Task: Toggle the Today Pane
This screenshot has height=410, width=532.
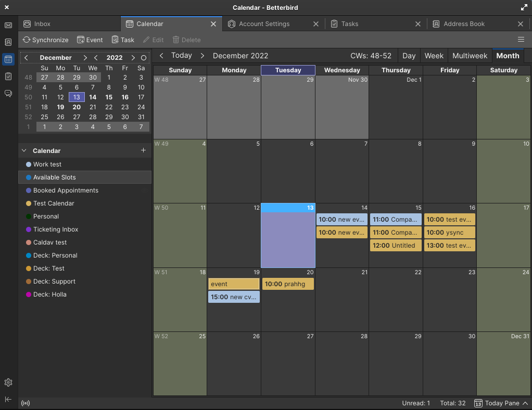Action: click(x=501, y=403)
